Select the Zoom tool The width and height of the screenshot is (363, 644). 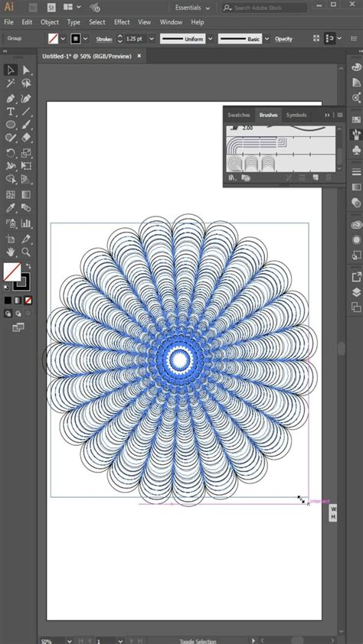pos(26,252)
